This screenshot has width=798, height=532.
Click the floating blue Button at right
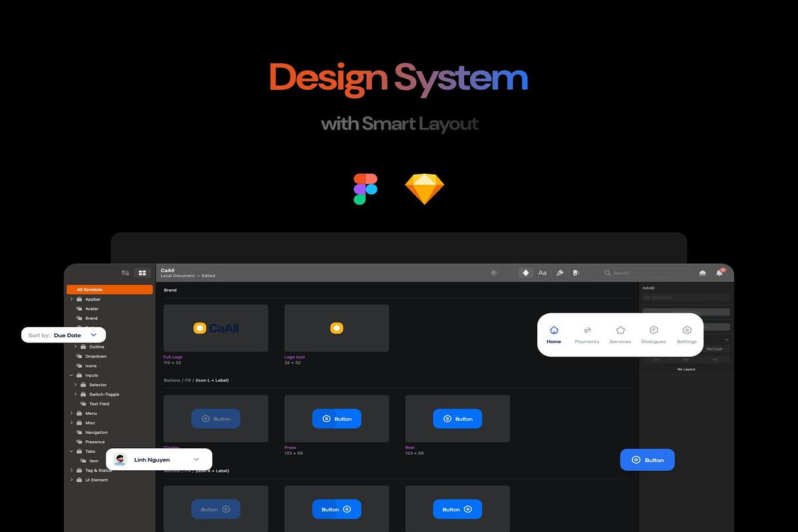click(647, 460)
